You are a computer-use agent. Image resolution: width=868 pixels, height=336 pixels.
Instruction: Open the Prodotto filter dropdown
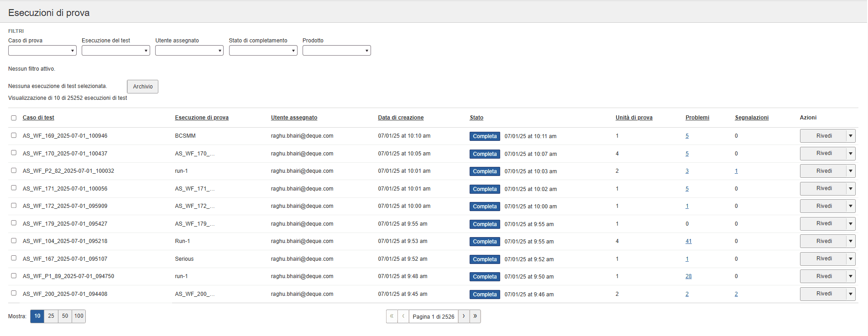[336, 51]
